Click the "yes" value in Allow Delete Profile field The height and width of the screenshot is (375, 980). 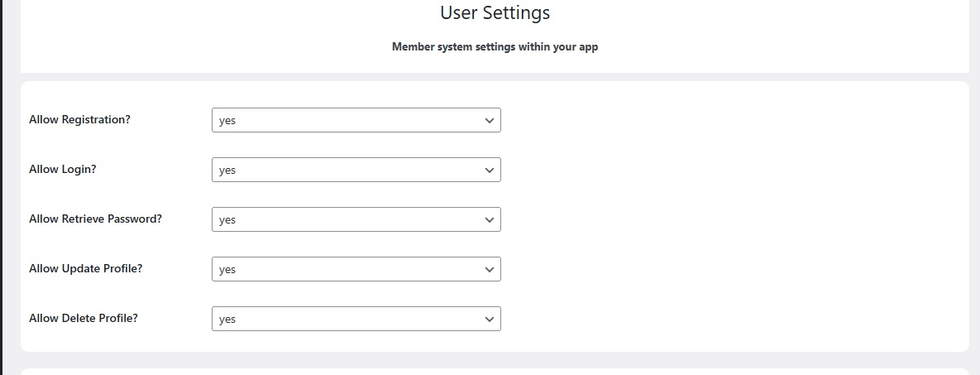pos(227,320)
